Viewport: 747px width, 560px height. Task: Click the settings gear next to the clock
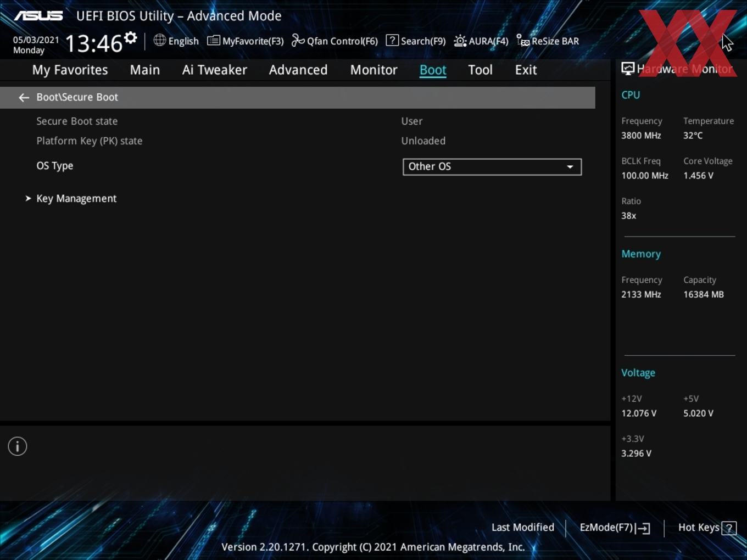131,38
